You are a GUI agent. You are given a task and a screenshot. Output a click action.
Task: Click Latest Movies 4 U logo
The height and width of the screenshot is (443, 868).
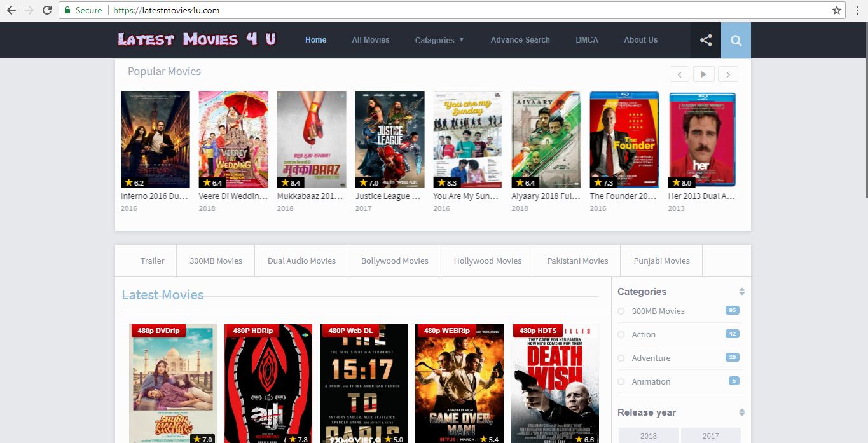point(197,39)
